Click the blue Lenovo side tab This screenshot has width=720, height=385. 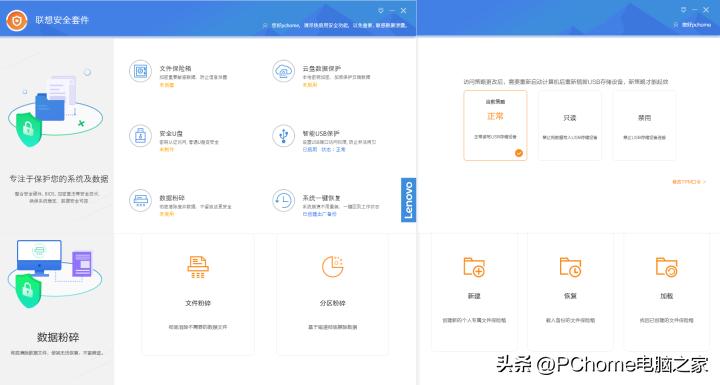[x=408, y=200]
